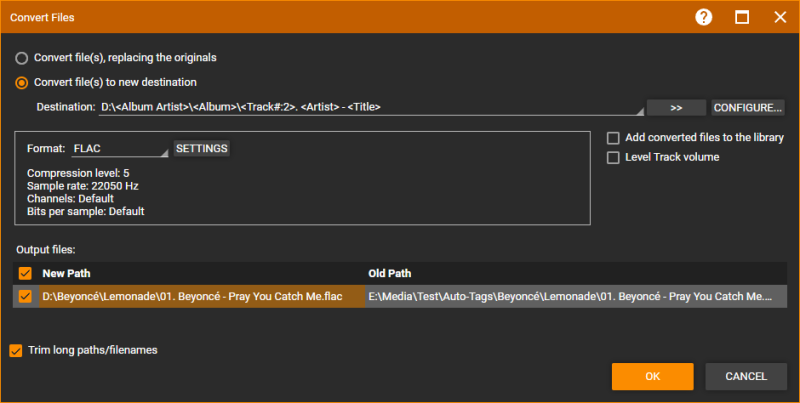
Task: Open the CONFIGURE... destination options
Action: [x=747, y=107]
